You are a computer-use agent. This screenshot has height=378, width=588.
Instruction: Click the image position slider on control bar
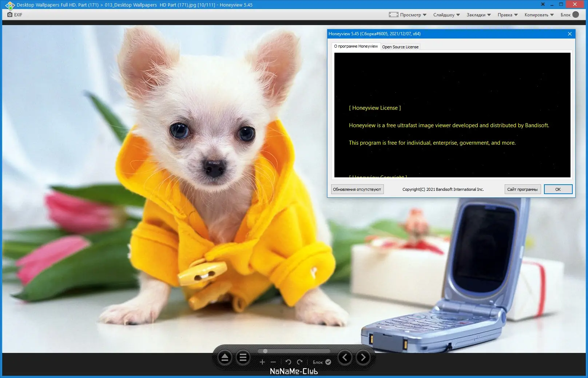coord(294,351)
